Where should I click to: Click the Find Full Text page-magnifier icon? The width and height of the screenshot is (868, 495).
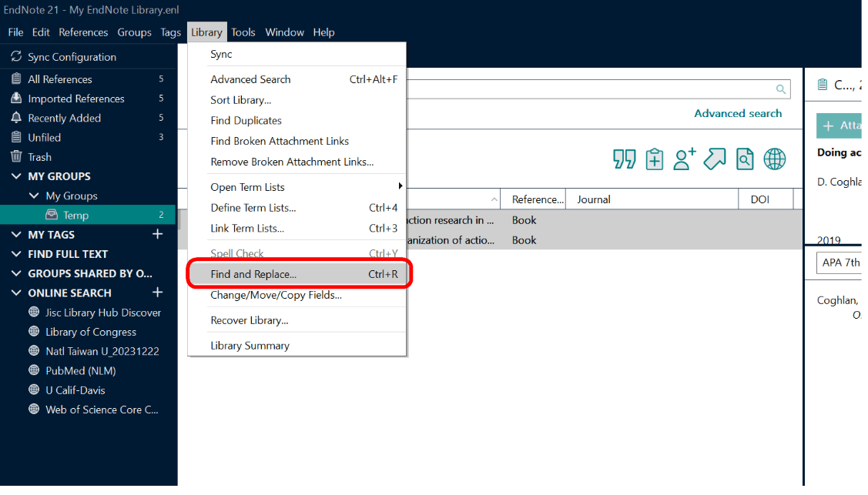coord(745,159)
